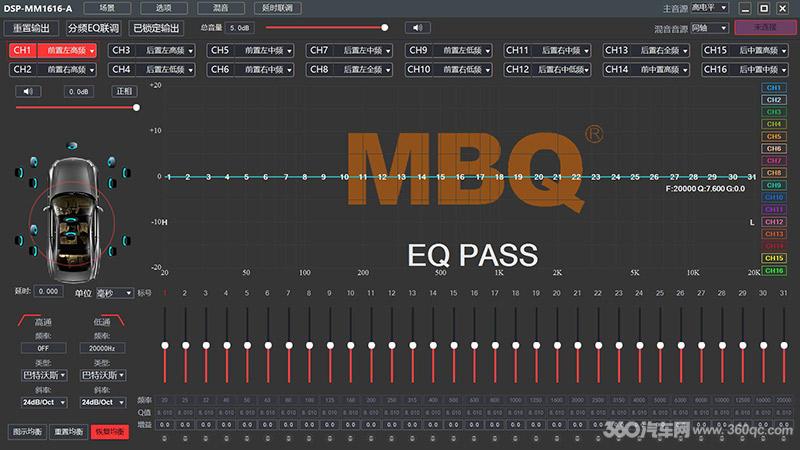This screenshot has width=800, height=450.
Task: Select EQ node 16 on the curve
Action: [460, 177]
